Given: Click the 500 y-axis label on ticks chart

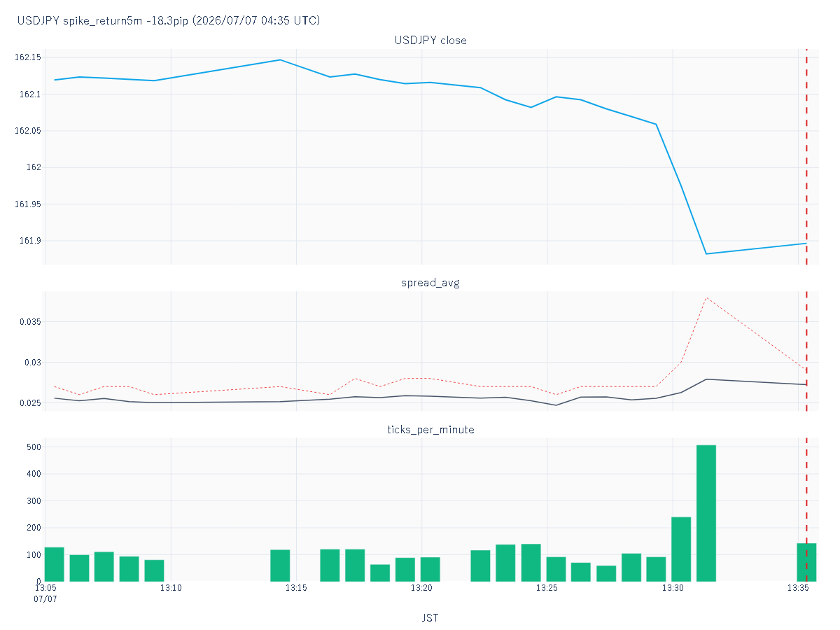Looking at the screenshot, I should click(x=34, y=447).
